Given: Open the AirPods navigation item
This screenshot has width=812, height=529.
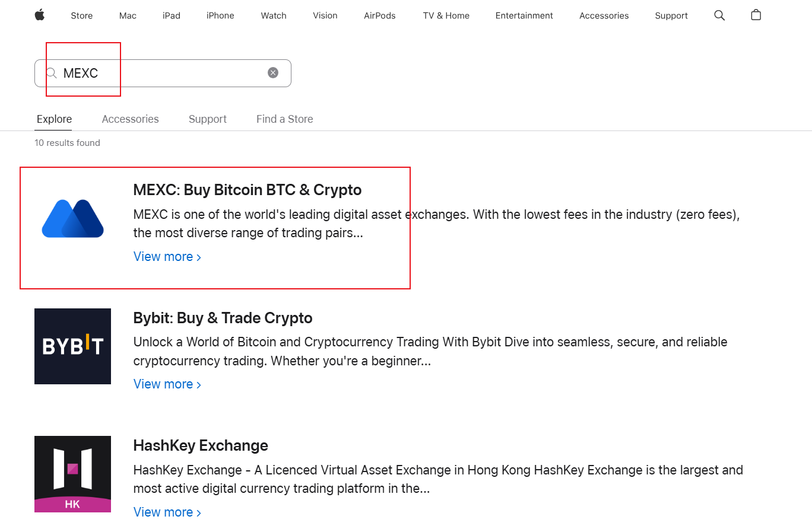Looking at the screenshot, I should [380, 15].
